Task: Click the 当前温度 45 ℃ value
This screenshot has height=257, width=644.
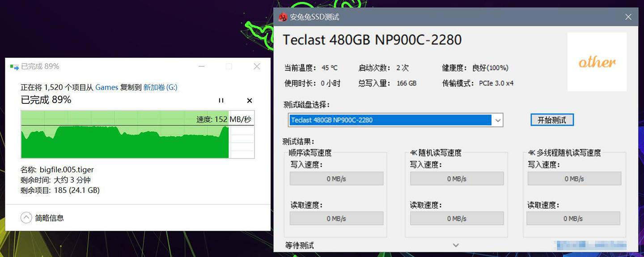Action: tap(330, 68)
